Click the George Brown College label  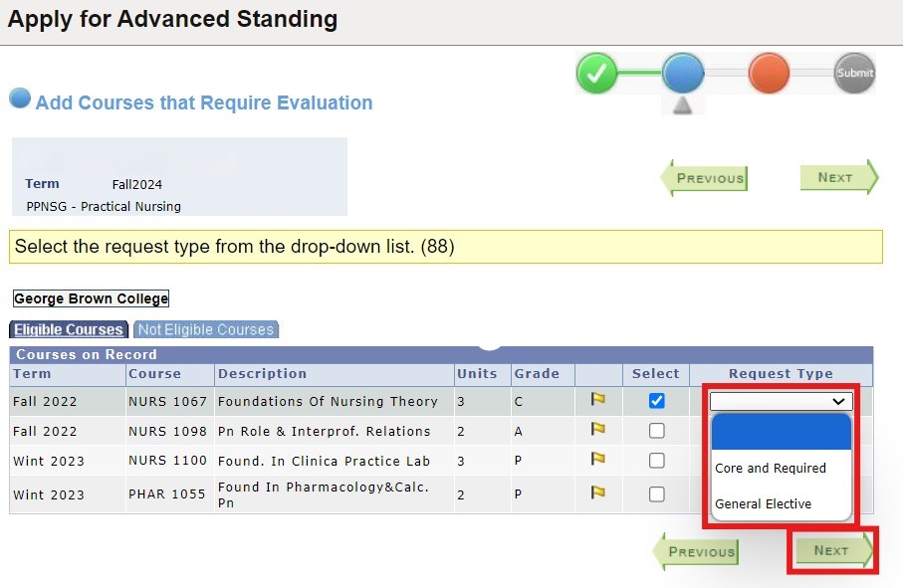tap(91, 298)
